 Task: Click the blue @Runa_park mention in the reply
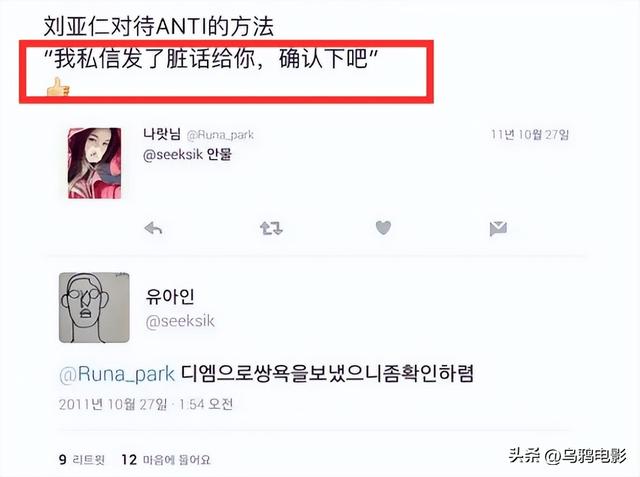(x=117, y=375)
